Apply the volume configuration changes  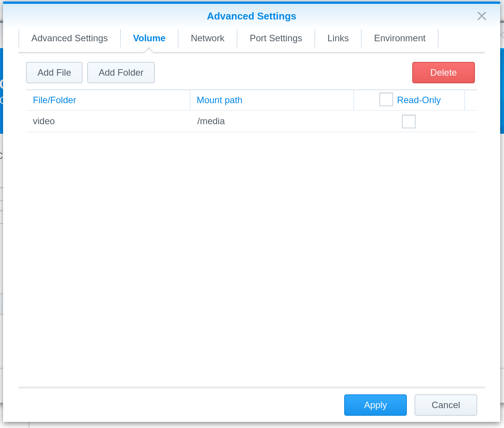point(375,405)
